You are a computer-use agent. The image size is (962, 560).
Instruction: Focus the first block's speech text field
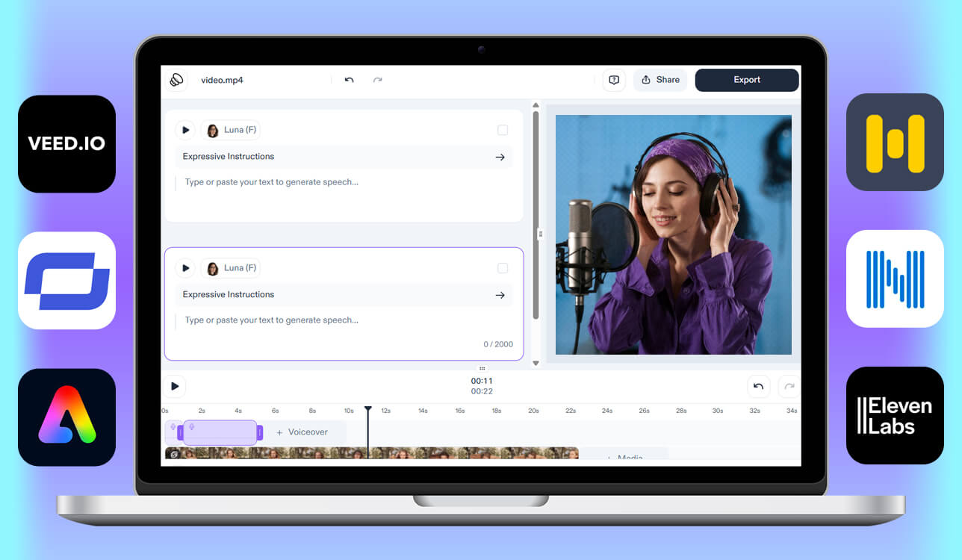344,182
